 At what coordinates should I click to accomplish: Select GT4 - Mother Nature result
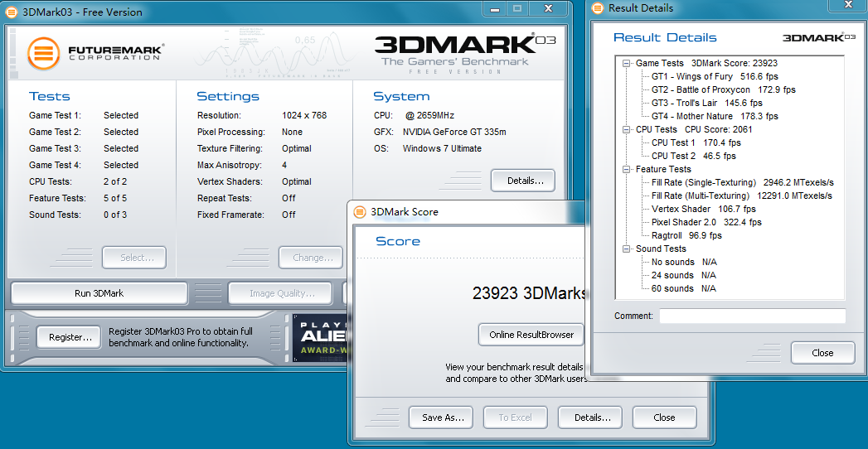coord(715,116)
